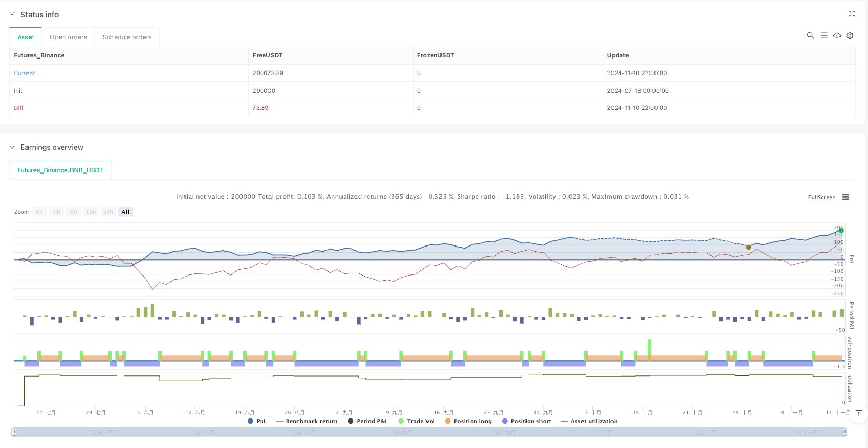Open the Schedule orders tab
The image size is (868, 448).
[127, 37]
